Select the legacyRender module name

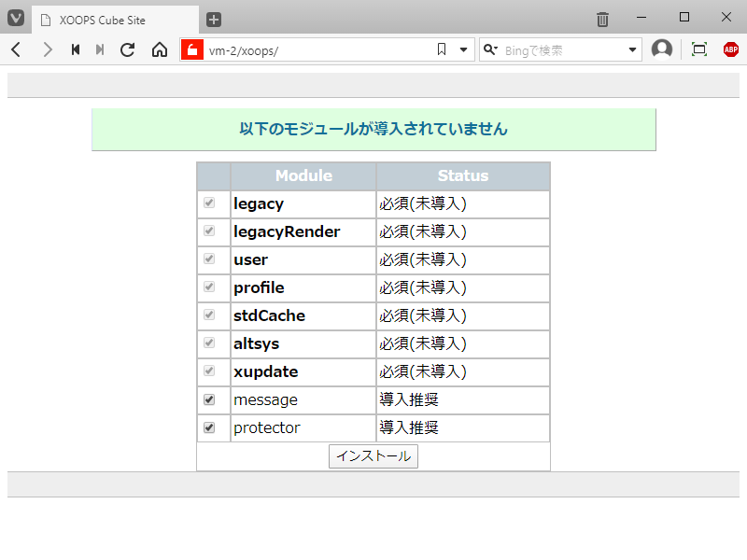[x=287, y=231]
